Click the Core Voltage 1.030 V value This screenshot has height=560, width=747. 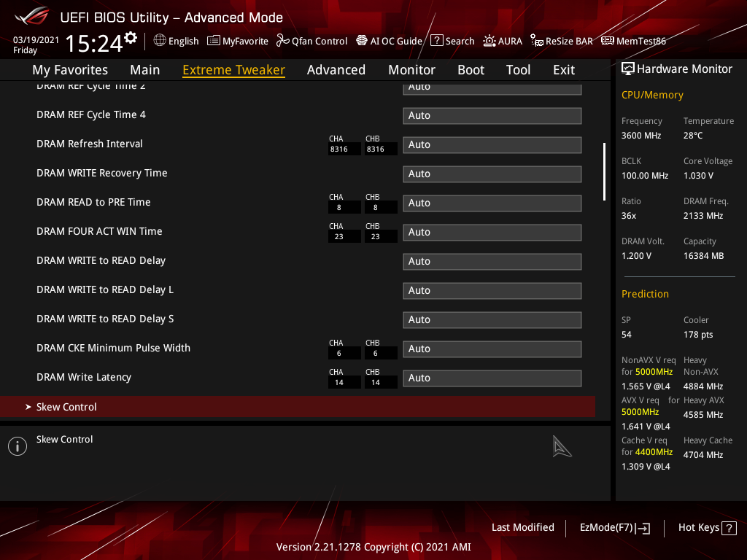point(698,176)
